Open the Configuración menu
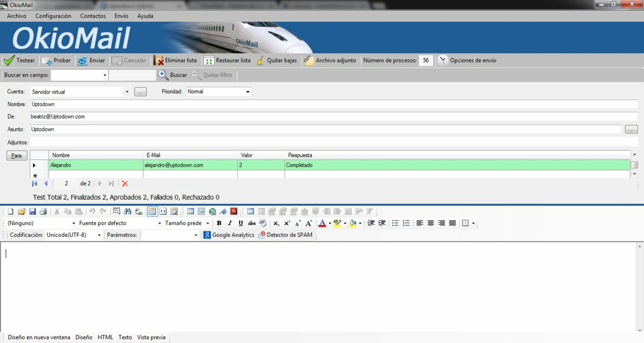Screen dimensions: 644x343 click(53, 16)
